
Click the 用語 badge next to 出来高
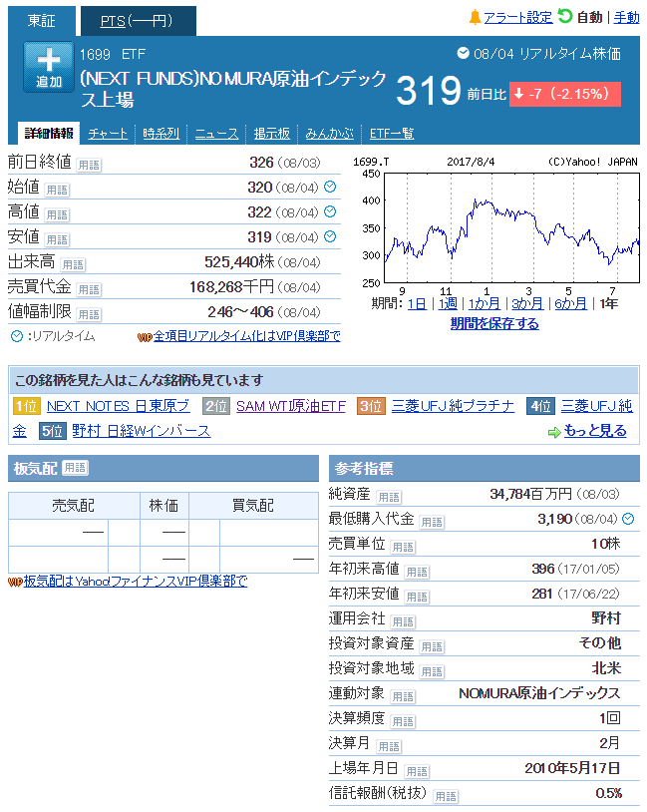pyautogui.click(x=75, y=264)
